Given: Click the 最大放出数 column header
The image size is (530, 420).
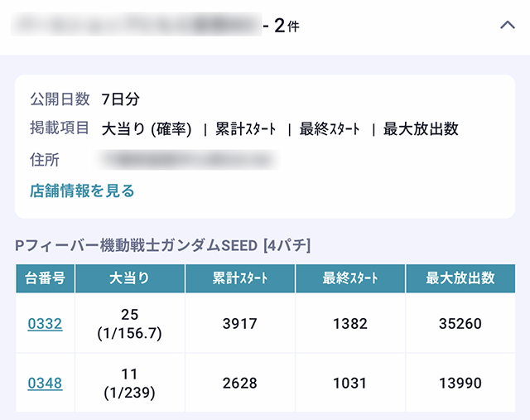Looking at the screenshot, I should [460, 278].
